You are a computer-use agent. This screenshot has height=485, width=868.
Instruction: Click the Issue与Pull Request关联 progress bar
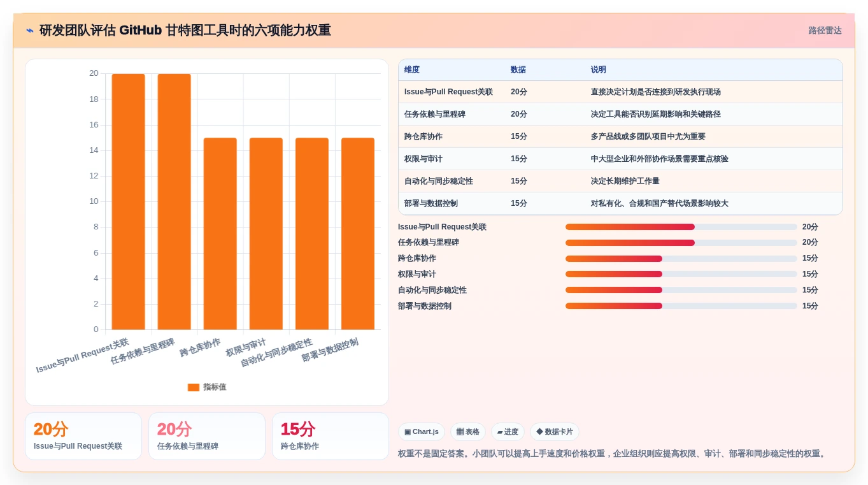pyautogui.click(x=681, y=227)
